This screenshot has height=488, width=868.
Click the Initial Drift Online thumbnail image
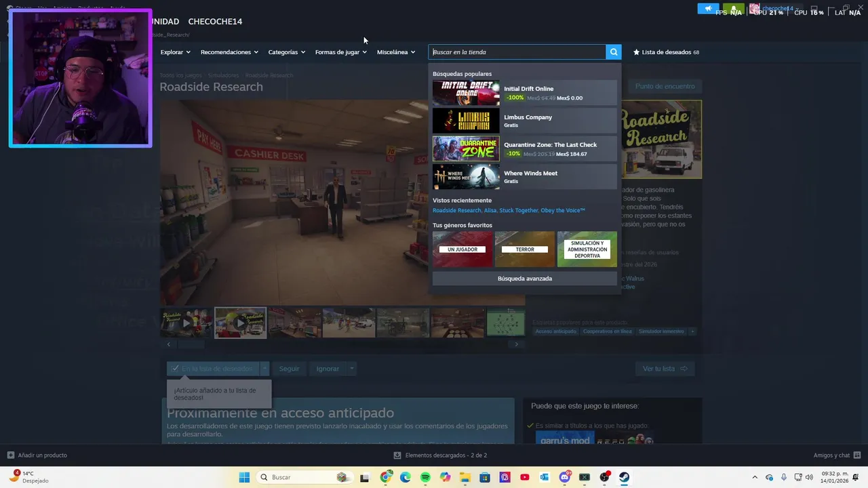click(x=466, y=93)
